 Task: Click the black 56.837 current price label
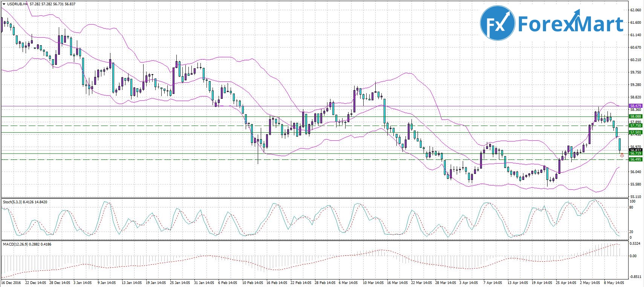pos(636,150)
